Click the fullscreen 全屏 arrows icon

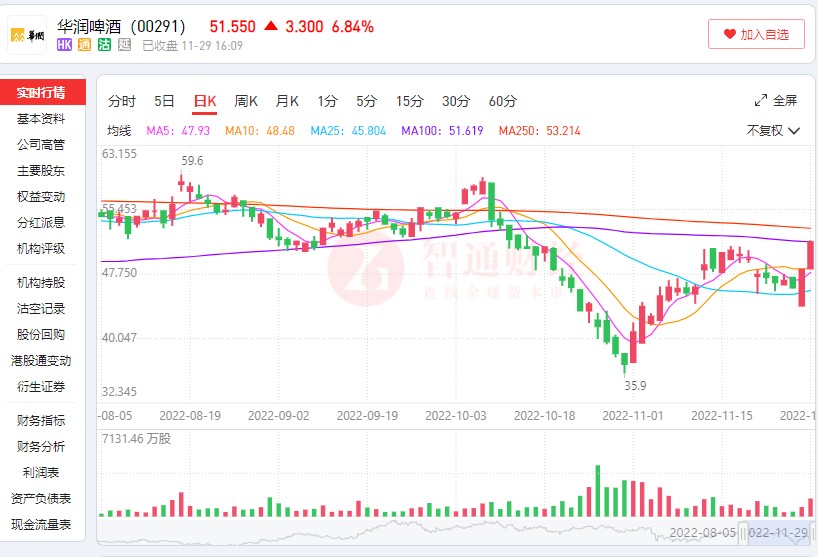point(761,101)
